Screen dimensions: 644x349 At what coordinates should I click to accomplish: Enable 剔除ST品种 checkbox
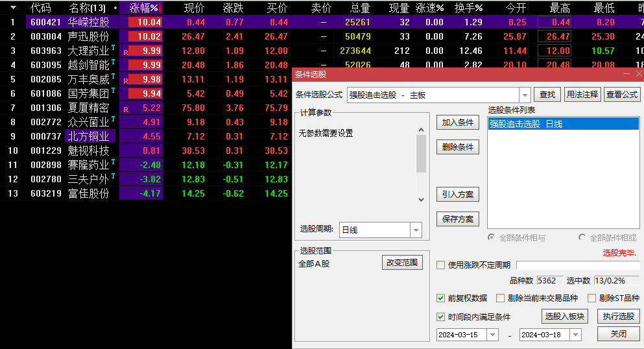(592, 298)
